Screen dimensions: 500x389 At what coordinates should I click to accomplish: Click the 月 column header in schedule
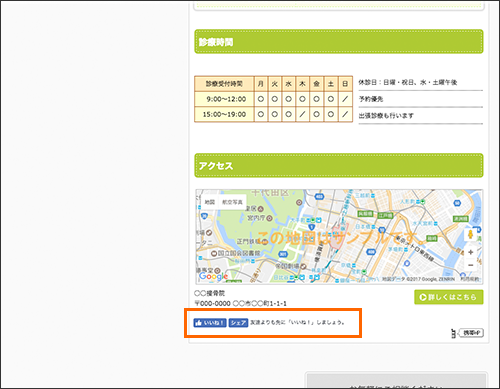click(x=261, y=84)
